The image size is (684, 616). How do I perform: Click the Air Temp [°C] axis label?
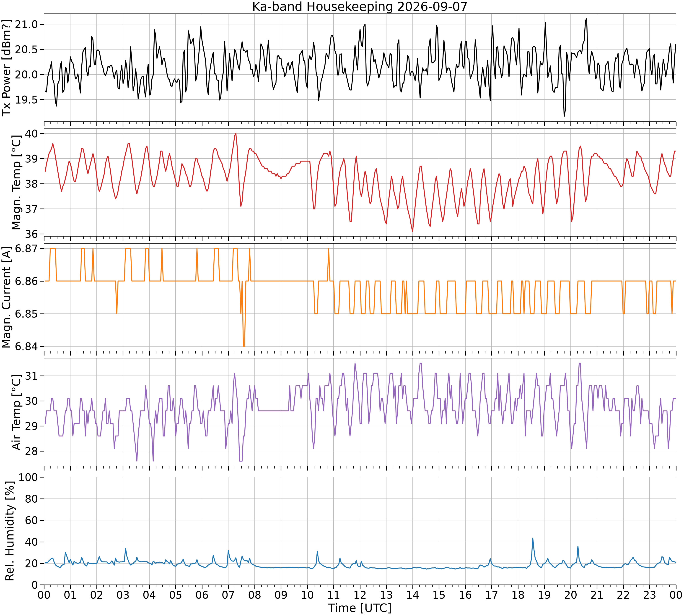point(16,412)
